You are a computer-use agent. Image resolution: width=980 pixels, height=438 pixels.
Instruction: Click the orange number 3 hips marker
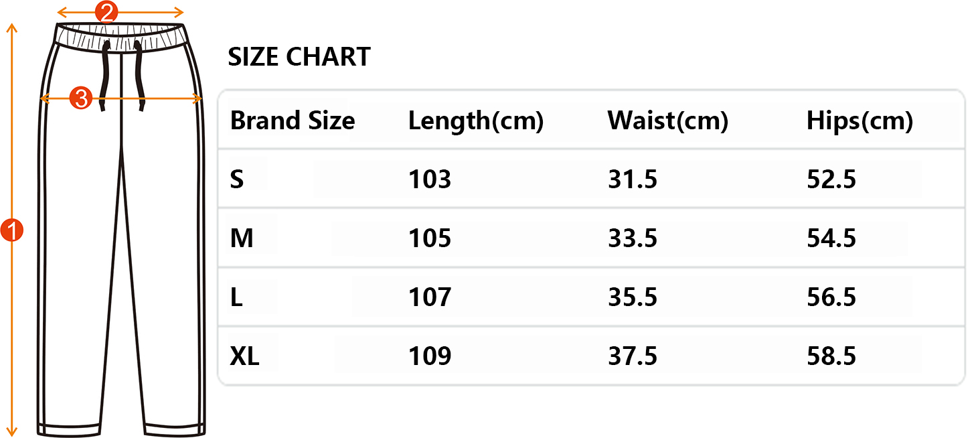[x=80, y=98]
